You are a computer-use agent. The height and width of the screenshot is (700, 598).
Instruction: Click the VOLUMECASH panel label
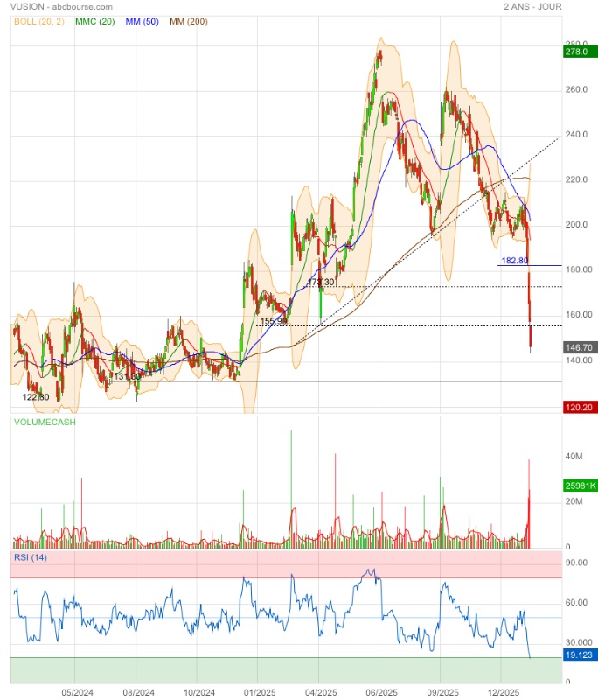click(44, 422)
